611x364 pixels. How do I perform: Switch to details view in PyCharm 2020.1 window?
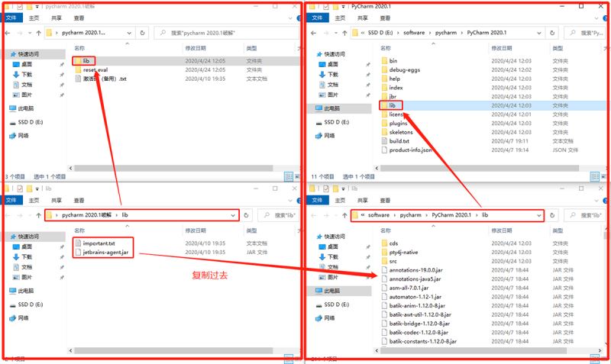(595, 177)
